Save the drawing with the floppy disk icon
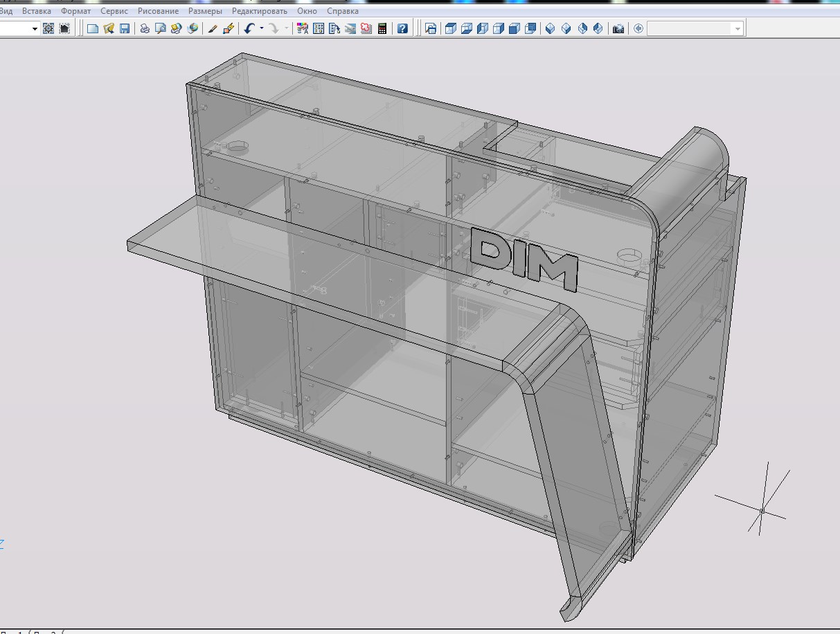This screenshot has height=634, width=840. point(125,28)
